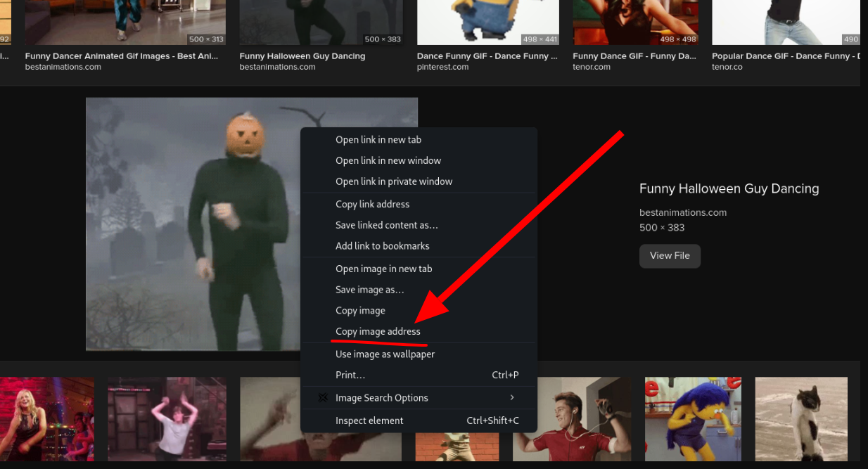Select Copy image address from context menu
The width and height of the screenshot is (868, 469).
[x=378, y=332]
